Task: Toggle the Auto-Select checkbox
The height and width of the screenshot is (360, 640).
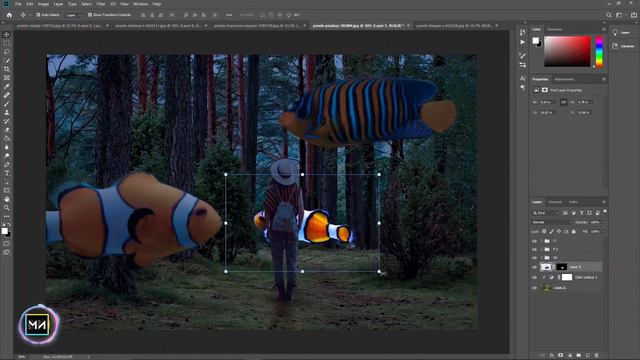Action: click(x=38, y=15)
